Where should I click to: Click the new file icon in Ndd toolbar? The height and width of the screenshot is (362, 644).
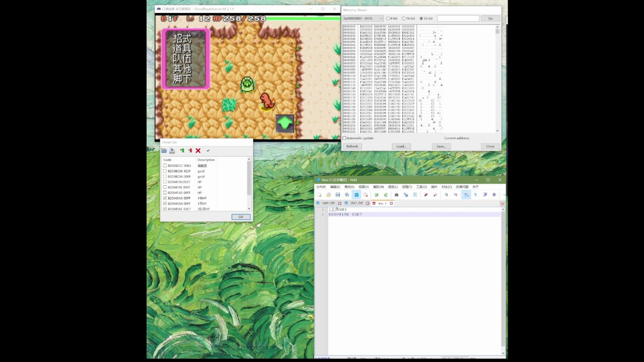tap(319, 195)
